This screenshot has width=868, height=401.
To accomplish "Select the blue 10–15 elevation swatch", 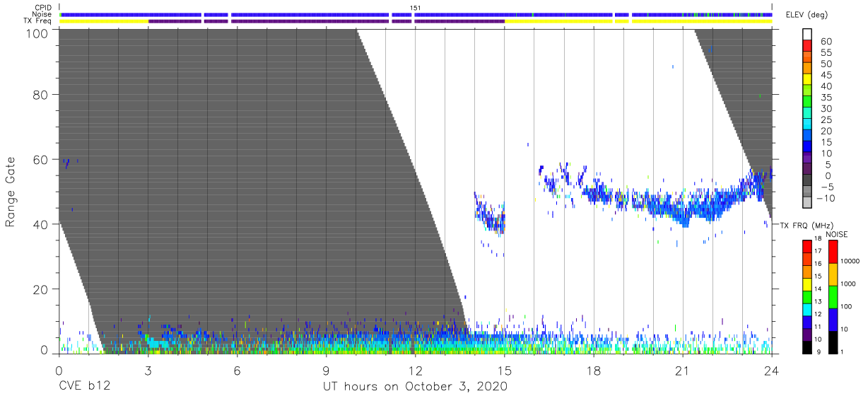I will click(x=807, y=148).
